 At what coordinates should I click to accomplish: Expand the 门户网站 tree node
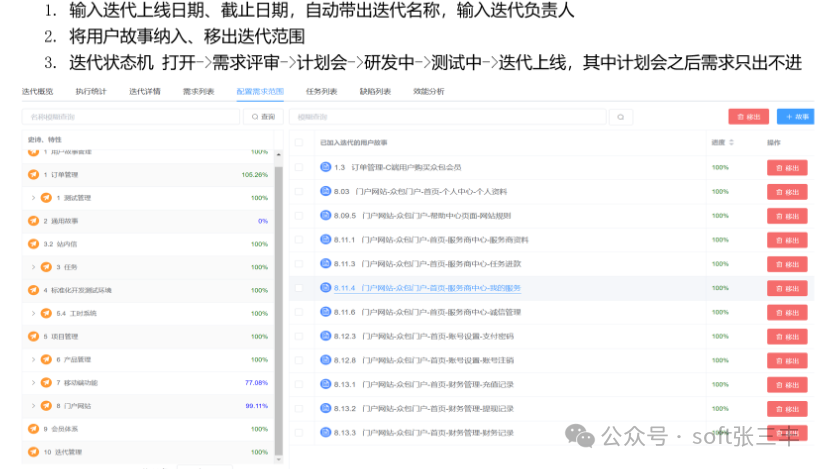pyautogui.click(x=33, y=406)
